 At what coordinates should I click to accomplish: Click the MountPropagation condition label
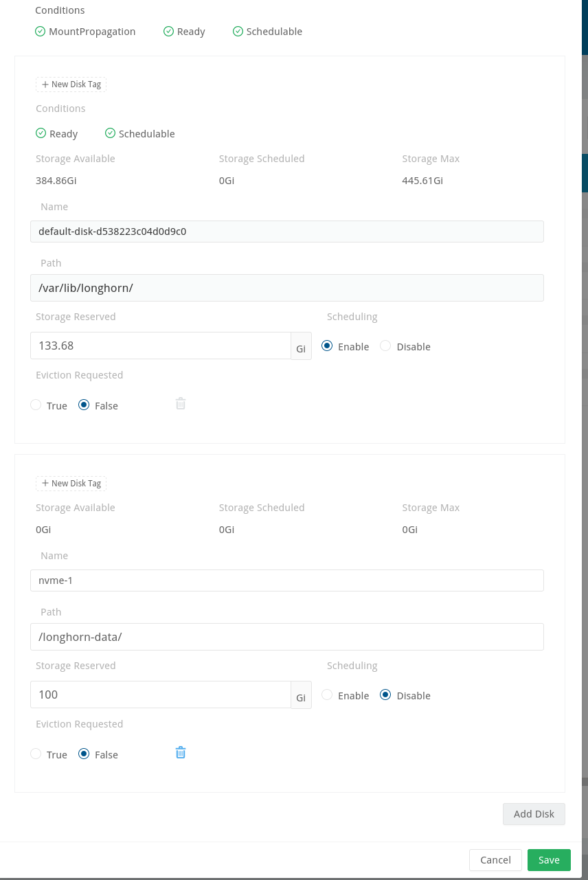(92, 32)
